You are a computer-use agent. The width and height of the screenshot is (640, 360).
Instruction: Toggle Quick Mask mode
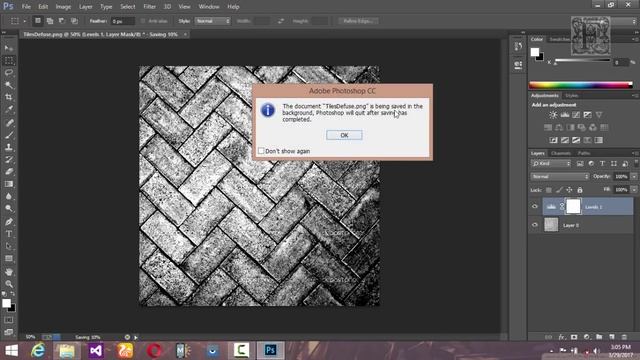click(x=9, y=320)
